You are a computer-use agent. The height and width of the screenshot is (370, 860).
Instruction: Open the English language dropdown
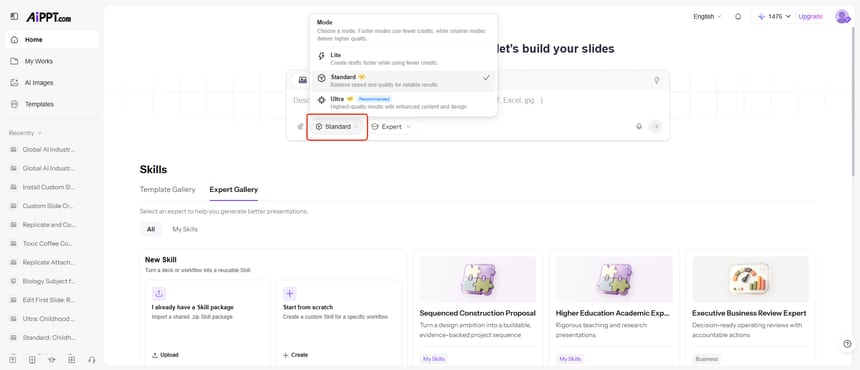(x=707, y=16)
